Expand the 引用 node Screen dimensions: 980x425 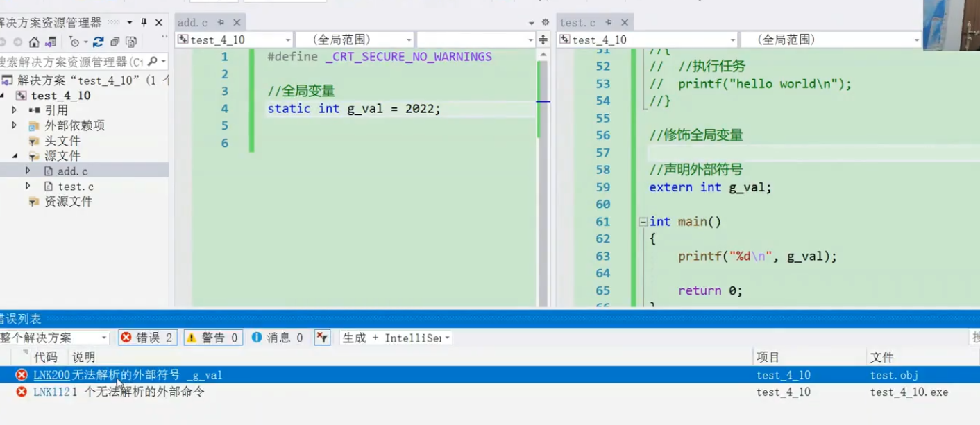(x=15, y=110)
